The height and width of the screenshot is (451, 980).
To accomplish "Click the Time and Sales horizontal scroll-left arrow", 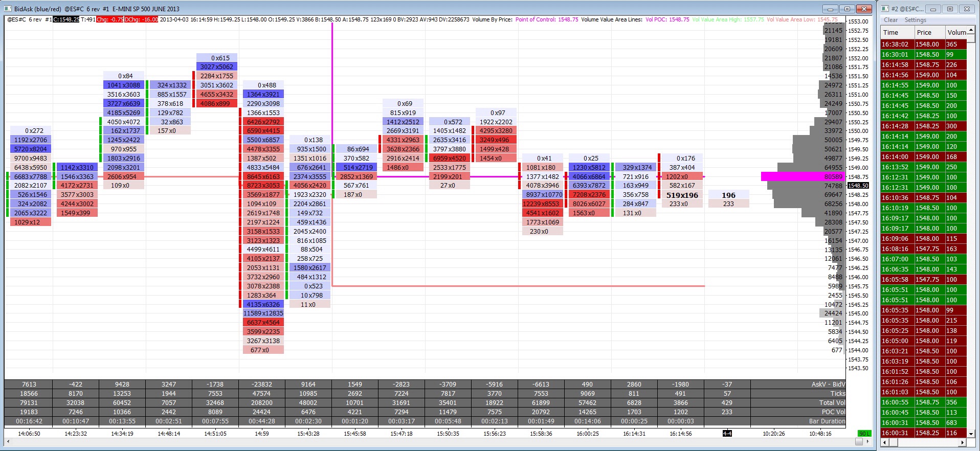I will [885, 442].
